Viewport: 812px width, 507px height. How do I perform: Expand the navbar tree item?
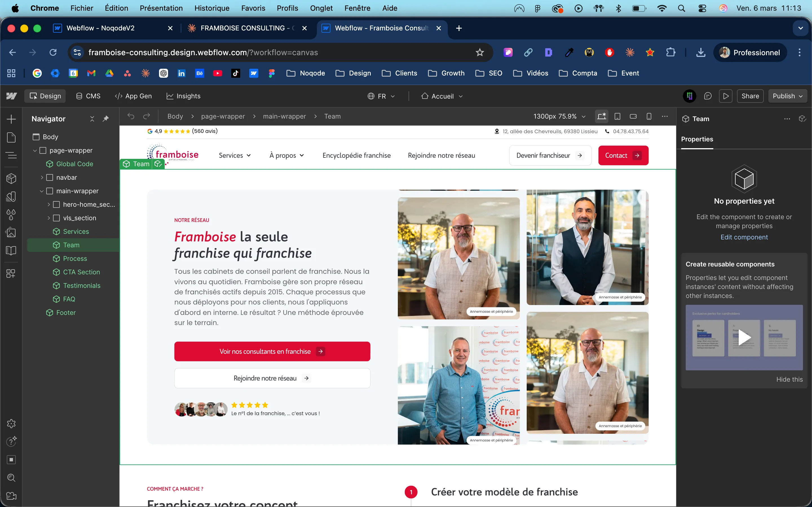tap(42, 177)
